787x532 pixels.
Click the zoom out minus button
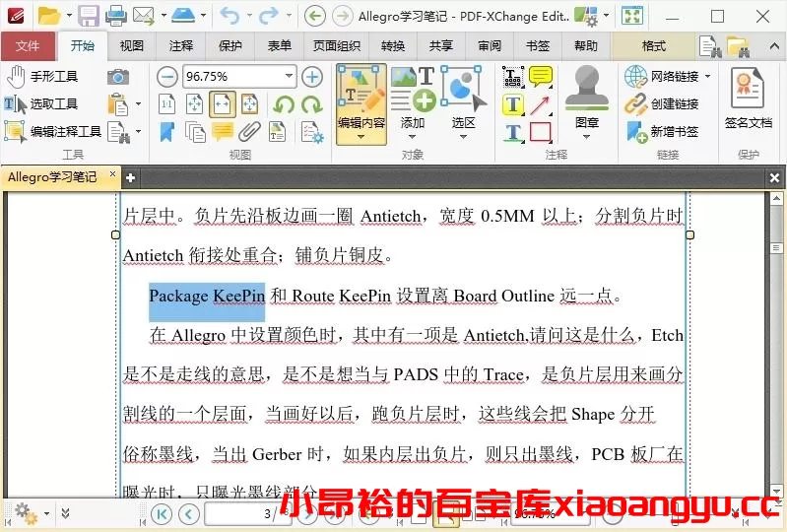point(167,77)
